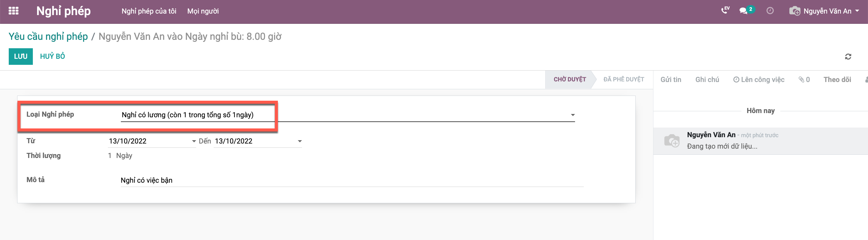Open the apps grid menu icon
The width and height of the screenshot is (868, 240).
(x=14, y=11)
